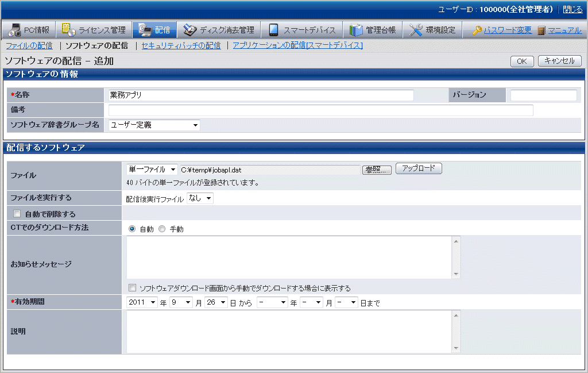Click the file path field showing jobapl.dat

point(270,170)
